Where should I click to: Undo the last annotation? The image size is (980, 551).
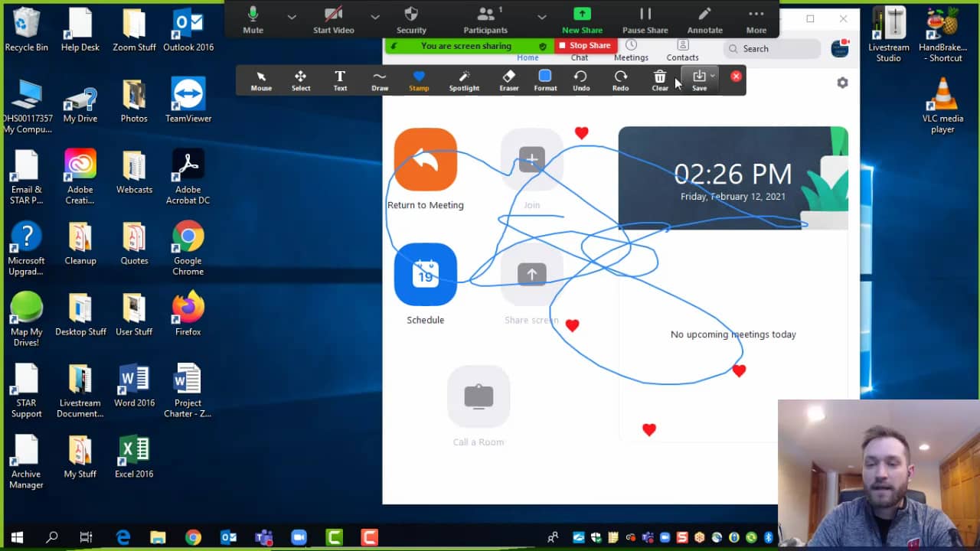581,80
